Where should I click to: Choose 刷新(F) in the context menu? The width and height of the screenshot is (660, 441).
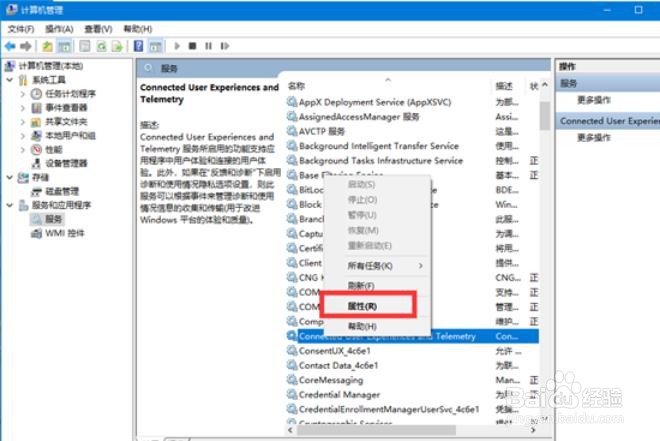361,286
